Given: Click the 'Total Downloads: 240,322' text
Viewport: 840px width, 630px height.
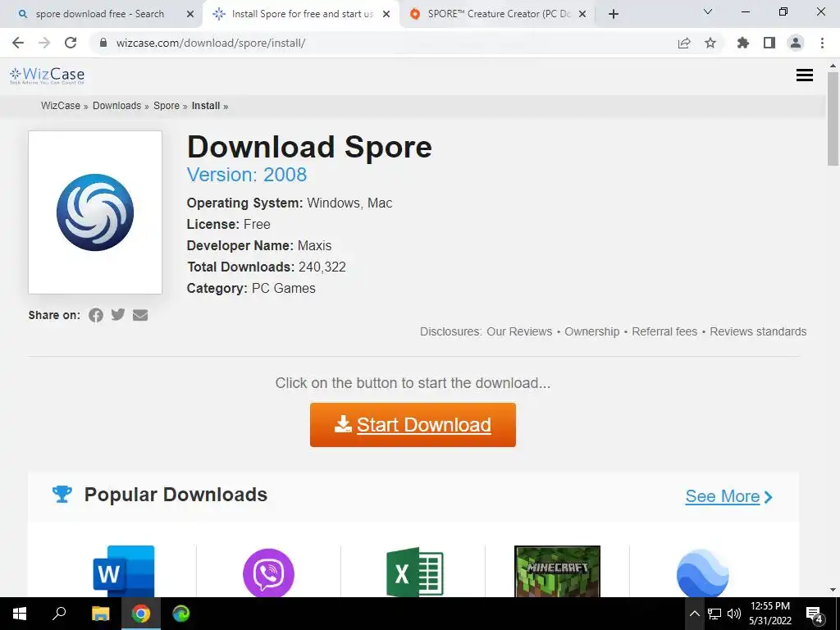Looking at the screenshot, I should (267, 267).
